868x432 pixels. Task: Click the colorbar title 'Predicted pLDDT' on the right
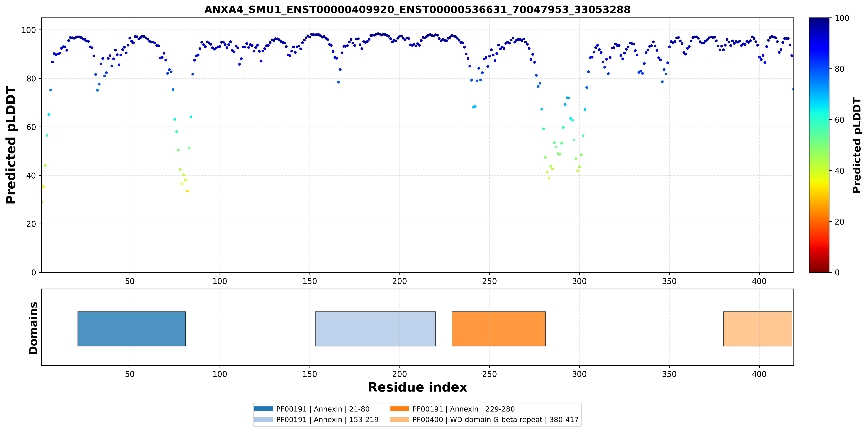click(x=857, y=145)
